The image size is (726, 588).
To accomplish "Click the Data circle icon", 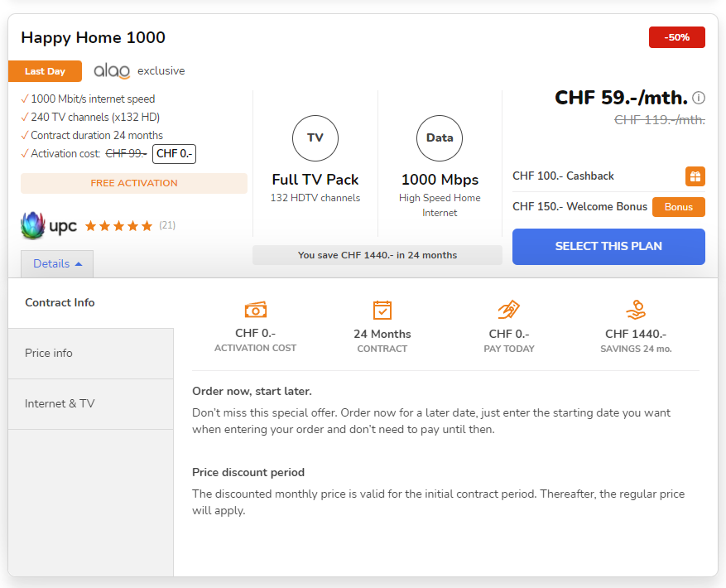I will point(440,138).
